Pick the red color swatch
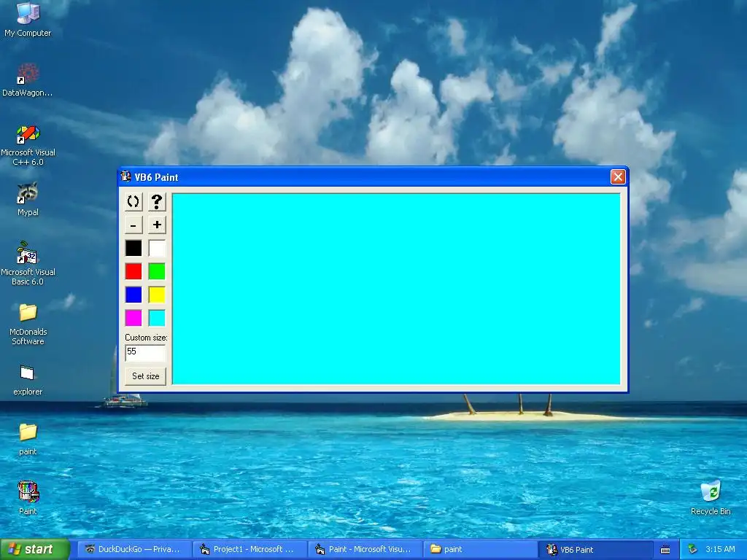The width and height of the screenshot is (747, 560). pyautogui.click(x=133, y=271)
